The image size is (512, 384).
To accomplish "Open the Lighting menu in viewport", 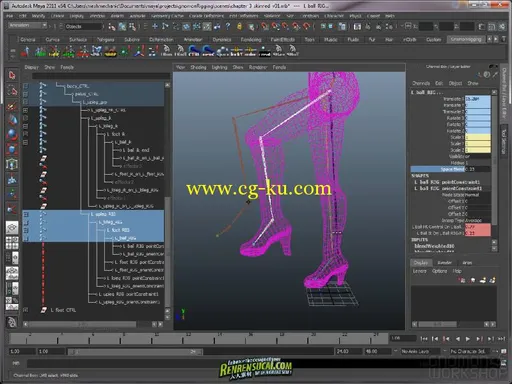I will click(219, 67).
